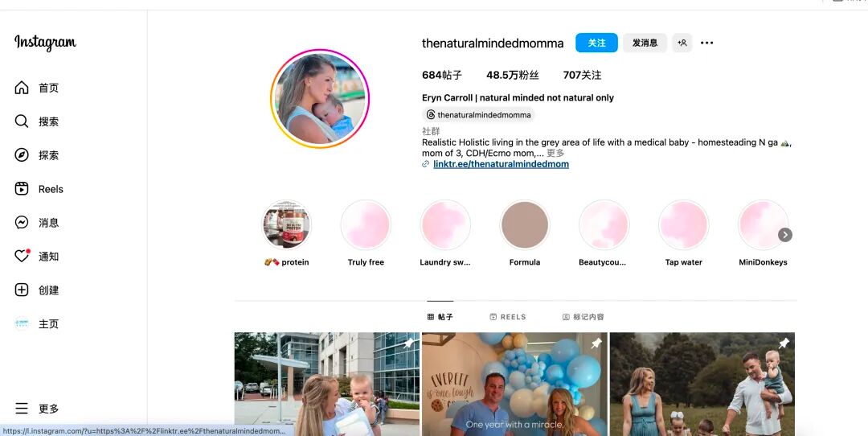
Task: Switch to the REELS tab
Action: coord(508,317)
